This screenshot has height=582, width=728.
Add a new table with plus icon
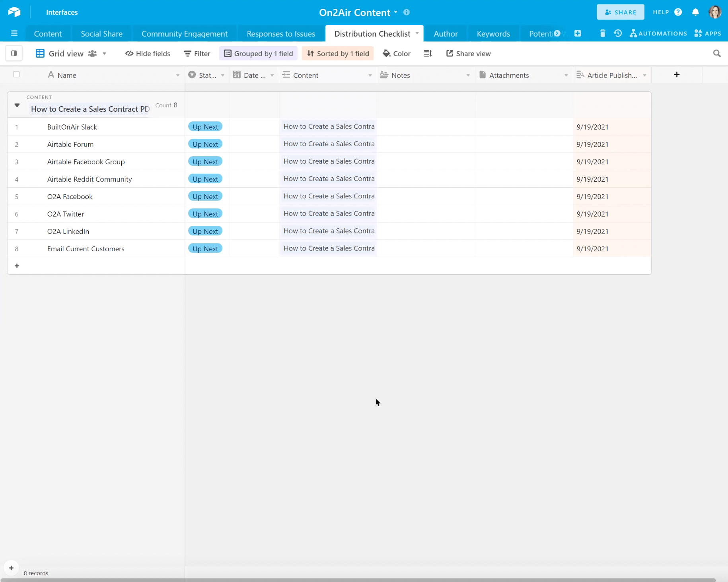point(578,33)
